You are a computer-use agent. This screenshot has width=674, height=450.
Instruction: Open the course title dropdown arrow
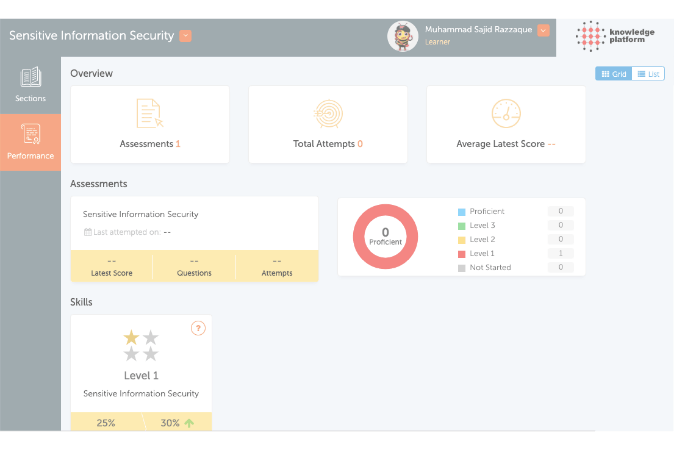[x=185, y=36]
